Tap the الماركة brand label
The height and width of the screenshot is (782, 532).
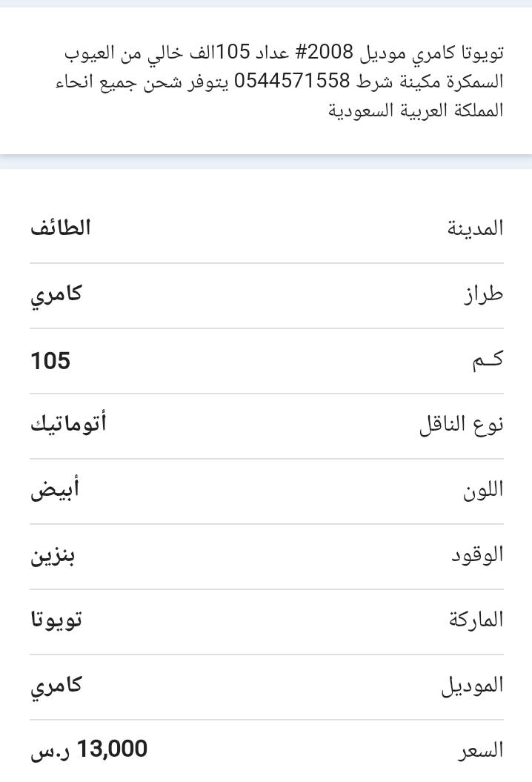click(x=476, y=620)
